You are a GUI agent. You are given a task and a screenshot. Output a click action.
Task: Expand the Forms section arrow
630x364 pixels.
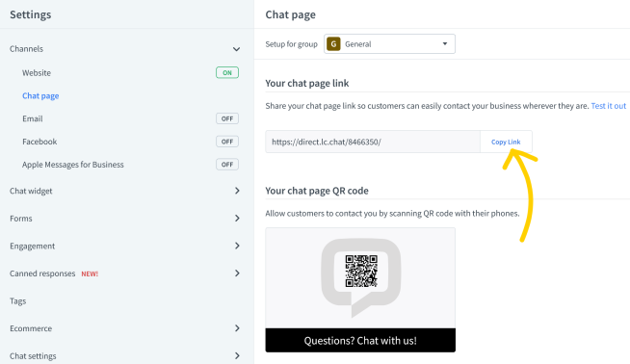[237, 219]
